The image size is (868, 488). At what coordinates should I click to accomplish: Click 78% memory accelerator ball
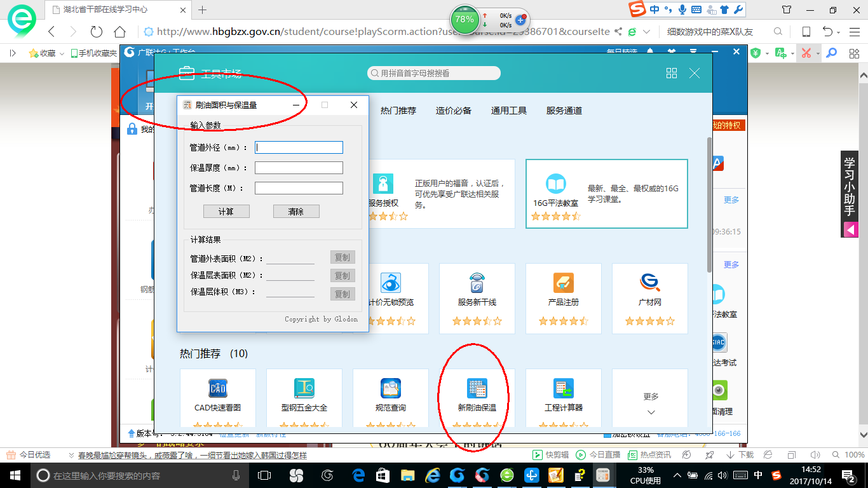coord(465,20)
